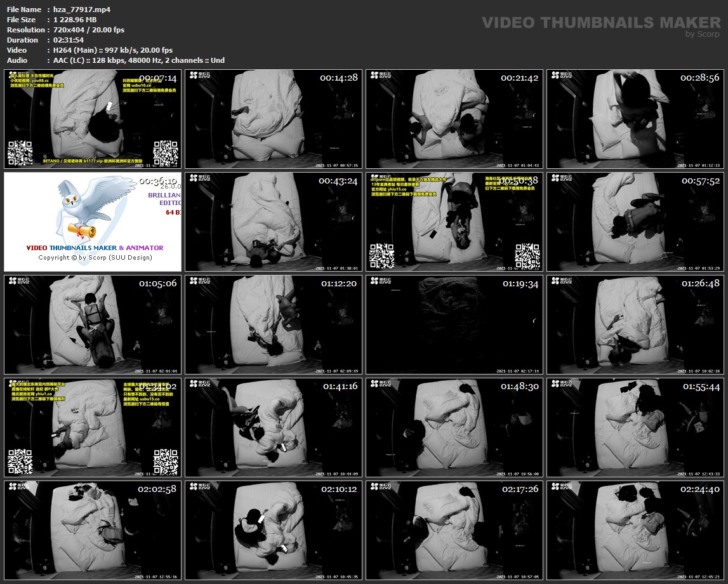Click the VIDEO THUMBNAILS MAKER header title
The image size is (728, 584).
click(600, 23)
